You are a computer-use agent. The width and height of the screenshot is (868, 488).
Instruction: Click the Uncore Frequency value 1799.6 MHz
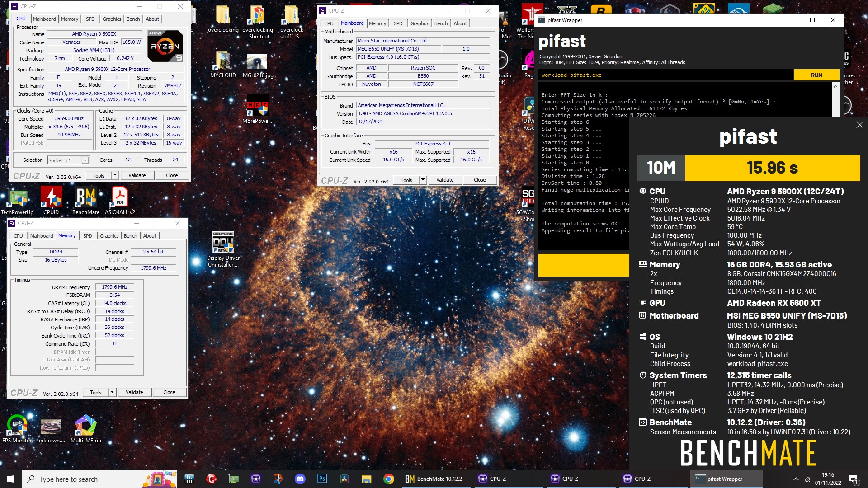pyautogui.click(x=153, y=268)
